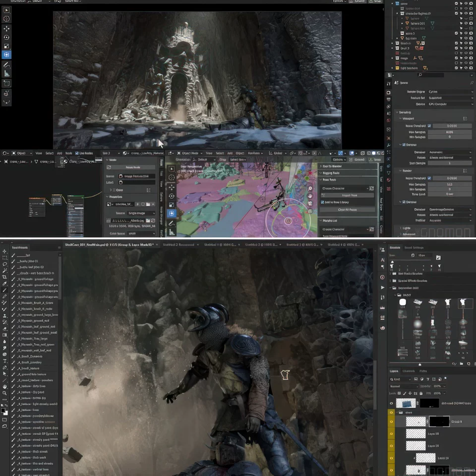Select Photoshop's Lasso tool
476x476 pixels.
4,264
